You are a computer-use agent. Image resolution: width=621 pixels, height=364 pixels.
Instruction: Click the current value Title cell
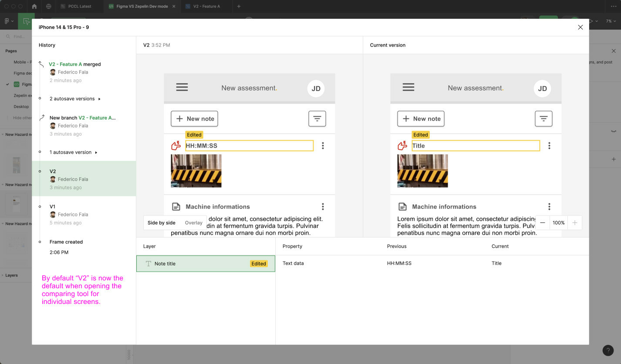[x=496, y=263]
